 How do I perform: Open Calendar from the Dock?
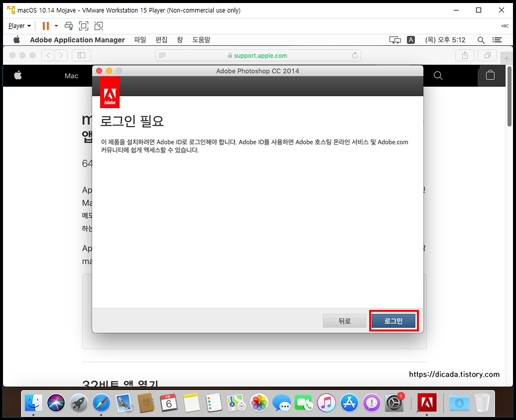click(169, 402)
